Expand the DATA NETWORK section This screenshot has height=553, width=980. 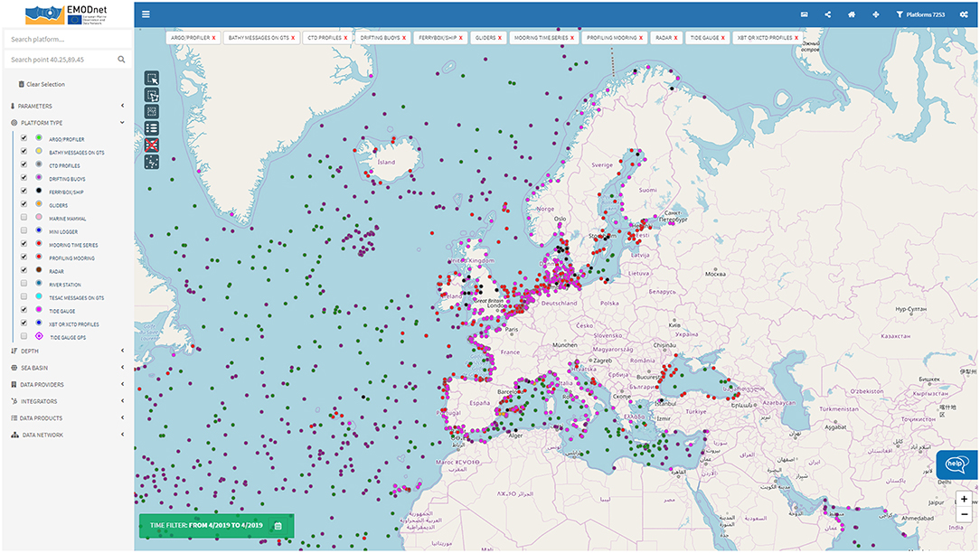[x=68, y=435]
